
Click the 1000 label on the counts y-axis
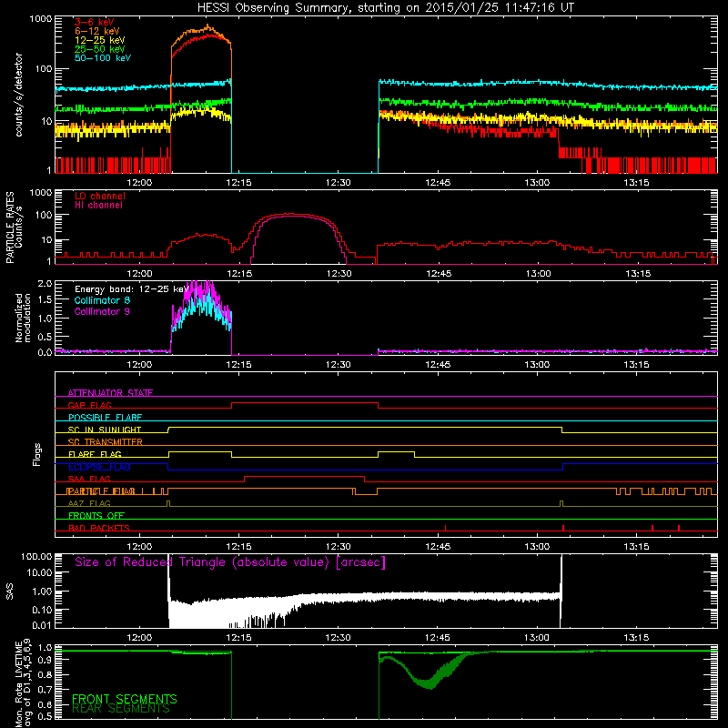pos(40,19)
